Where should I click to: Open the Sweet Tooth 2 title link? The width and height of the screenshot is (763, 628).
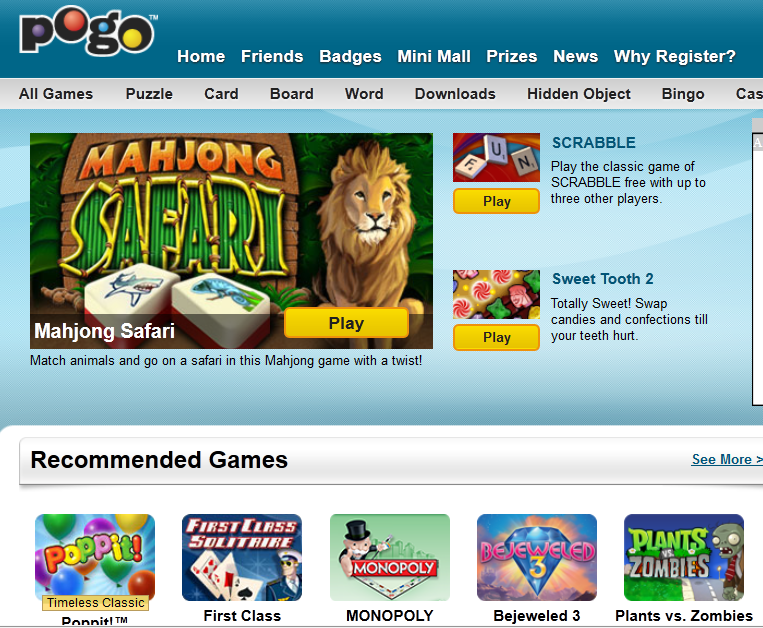click(x=602, y=279)
